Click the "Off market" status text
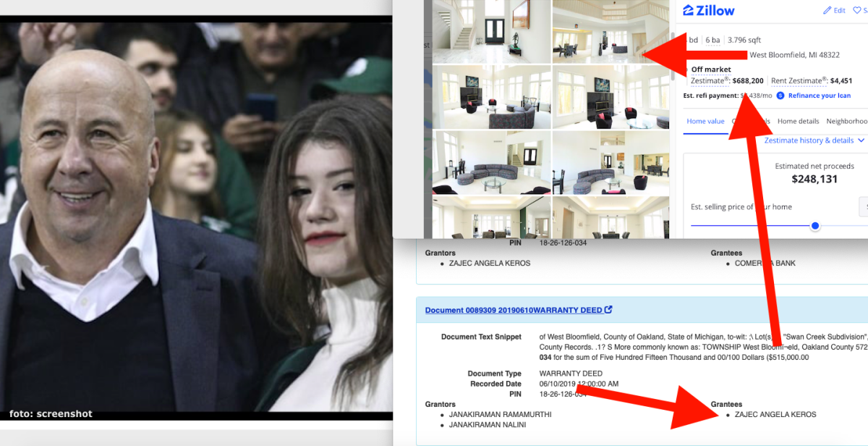Image resolution: width=868 pixels, height=446 pixels. point(711,70)
